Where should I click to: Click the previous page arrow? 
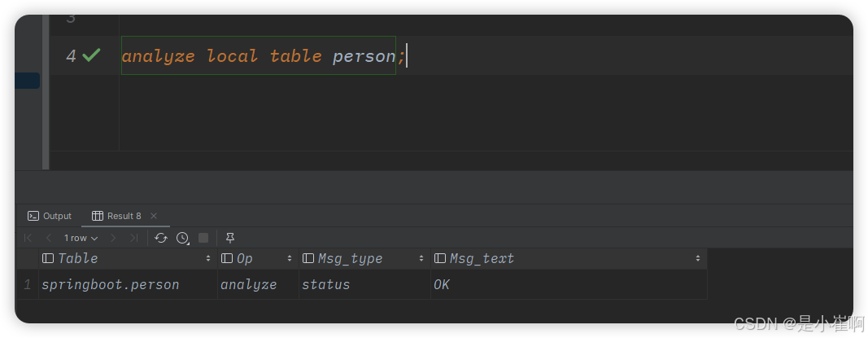click(48, 238)
